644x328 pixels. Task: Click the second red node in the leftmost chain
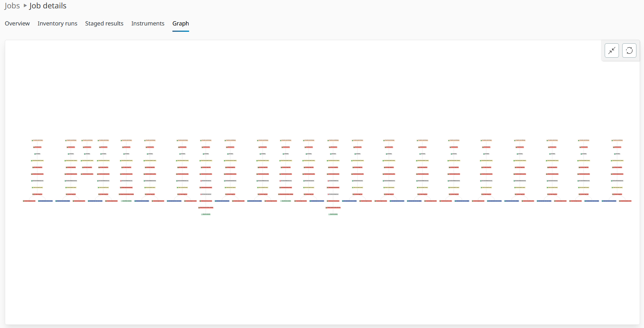coord(37,147)
